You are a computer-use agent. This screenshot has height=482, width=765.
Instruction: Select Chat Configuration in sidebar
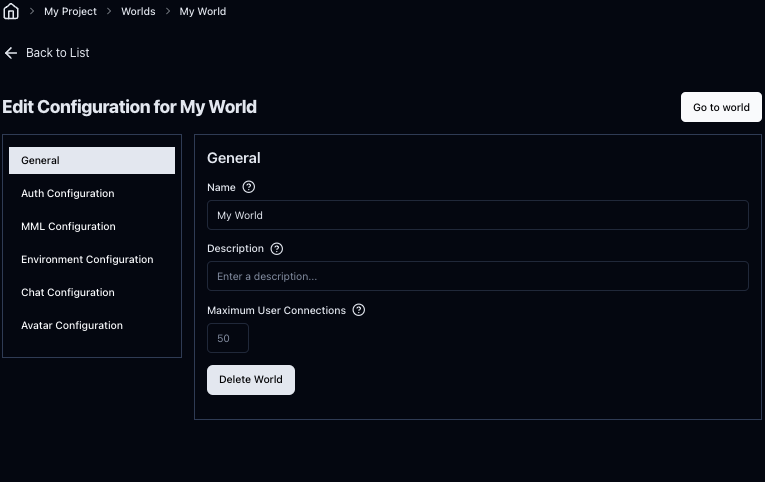[x=68, y=293]
